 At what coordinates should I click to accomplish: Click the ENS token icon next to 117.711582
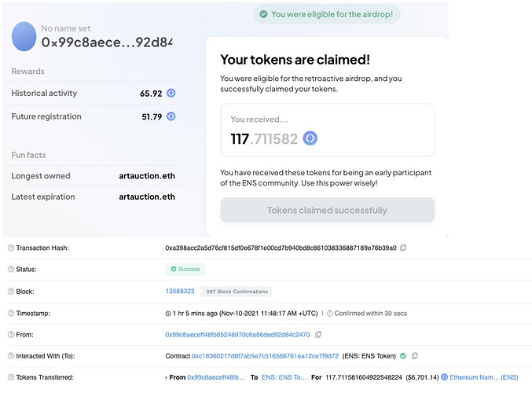[x=310, y=138]
